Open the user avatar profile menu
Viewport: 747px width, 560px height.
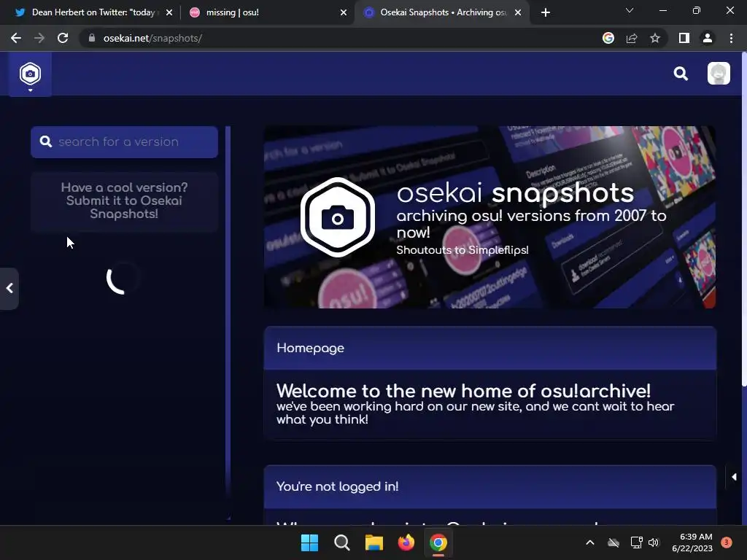(x=719, y=74)
